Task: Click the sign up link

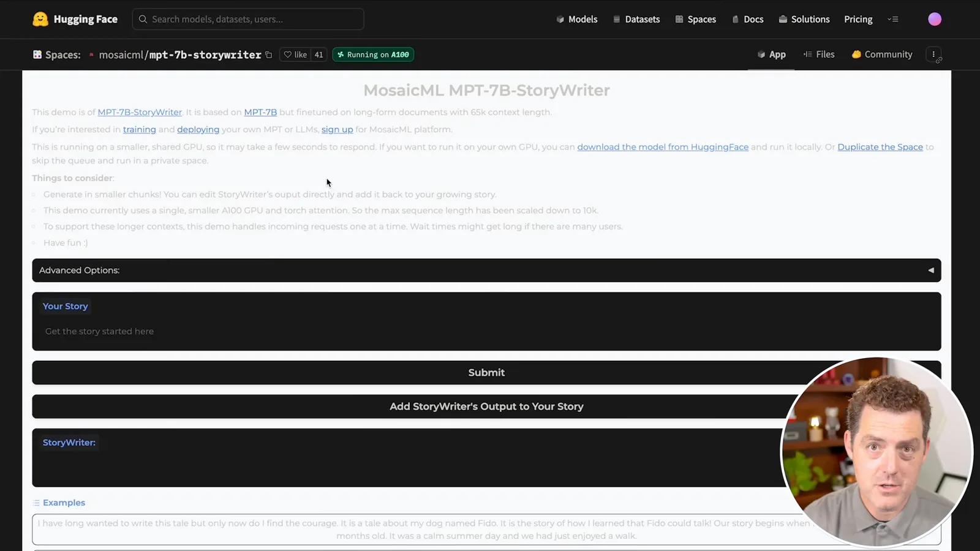Action: [337, 129]
